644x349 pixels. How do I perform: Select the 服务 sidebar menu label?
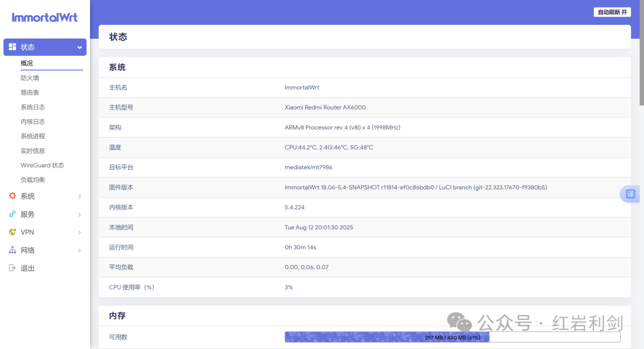coord(27,214)
